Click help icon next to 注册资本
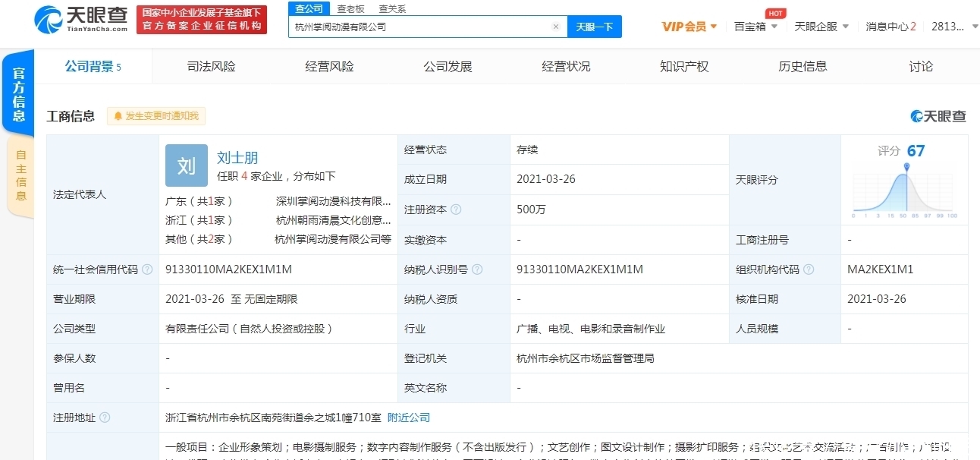The height and width of the screenshot is (460, 980). pyautogui.click(x=456, y=210)
